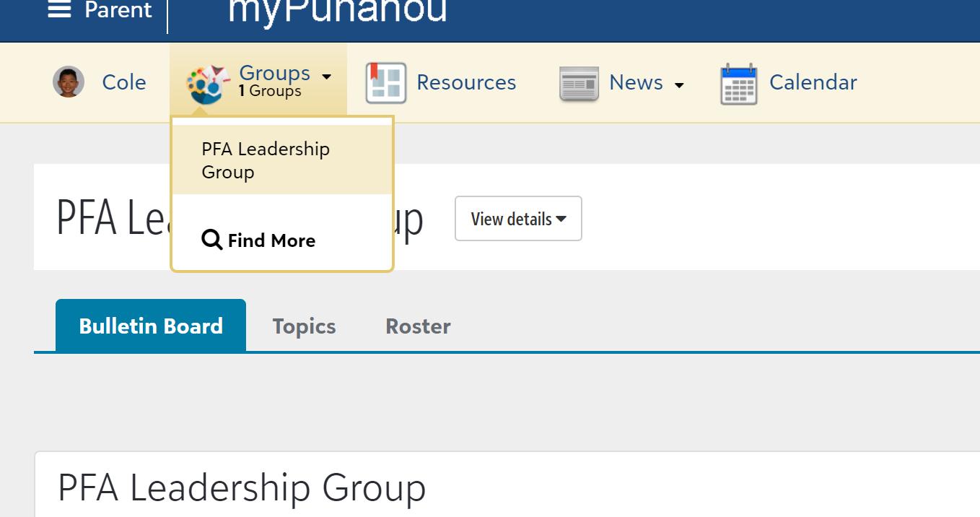This screenshot has height=517, width=980.
Task: Click the Find More magnifier icon
Action: tap(211, 240)
